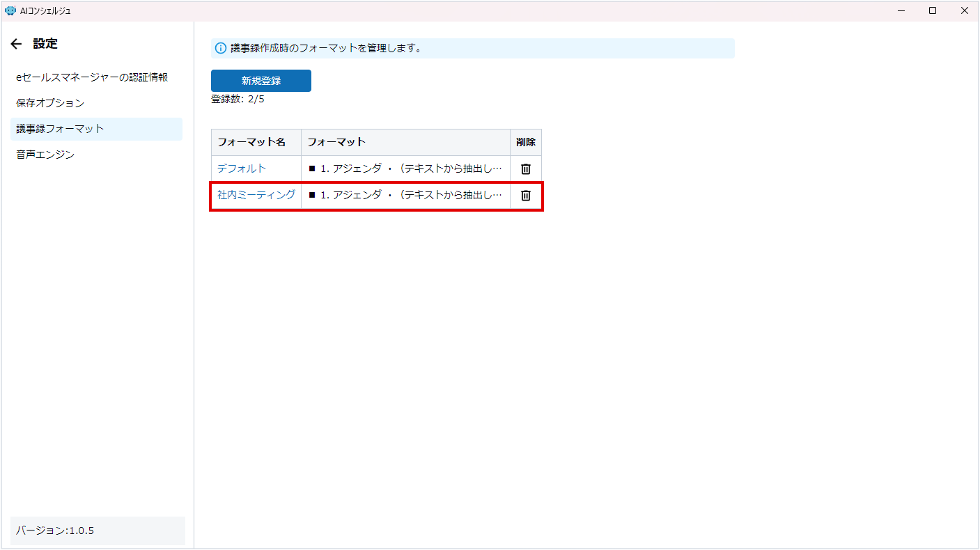
Task: Delete the デフォルト format with trash icon
Action: 526,169
